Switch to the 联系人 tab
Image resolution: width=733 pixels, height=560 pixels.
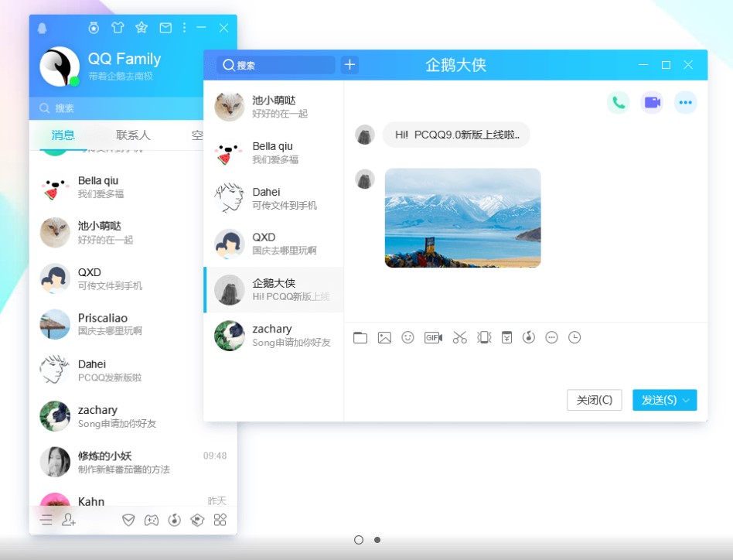[x=133, y=135]
